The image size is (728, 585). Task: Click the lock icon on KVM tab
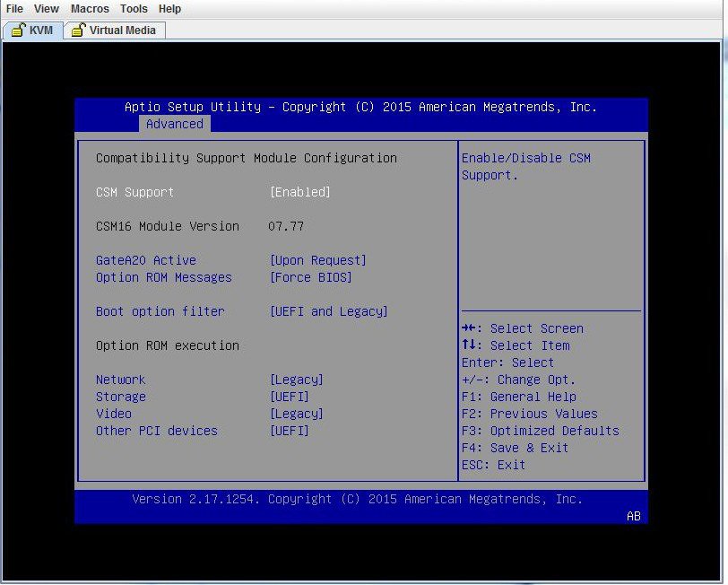pyautogui.click(x=18, y=31)
